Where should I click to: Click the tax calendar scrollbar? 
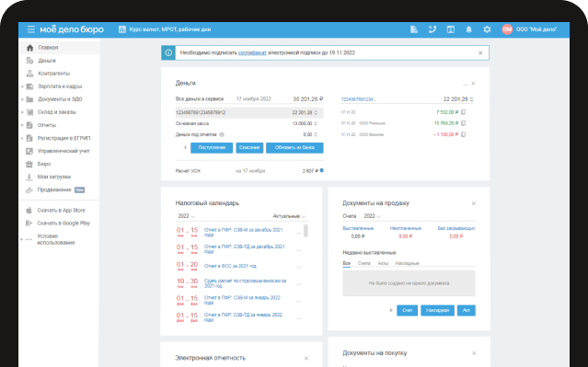306,231
